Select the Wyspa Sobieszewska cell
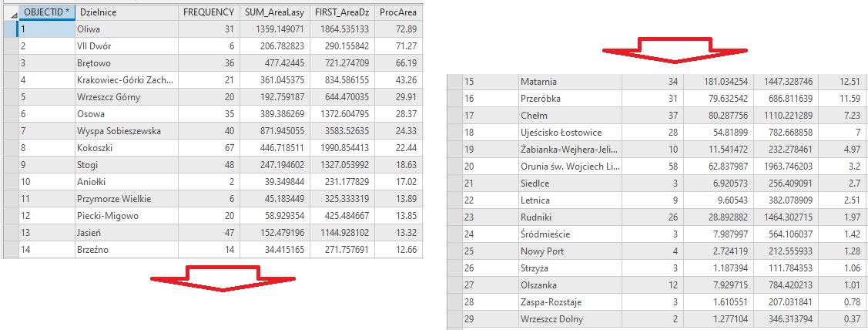Viewport: 868px width, 330px height. coord(126,130)
